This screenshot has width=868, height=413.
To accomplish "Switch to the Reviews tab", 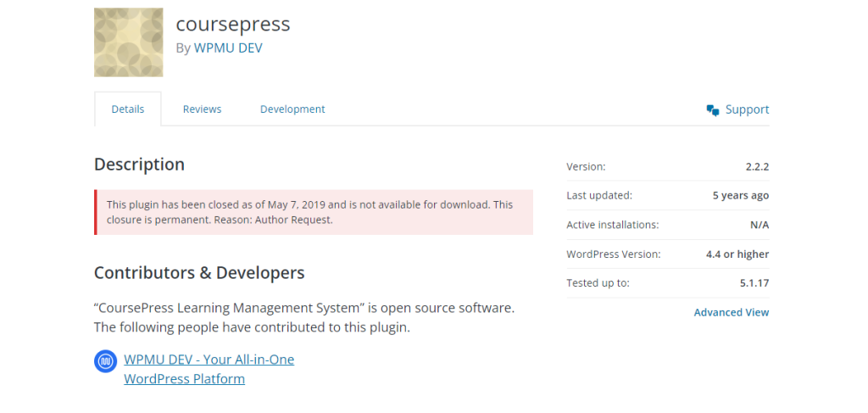I will click(202, 109).
